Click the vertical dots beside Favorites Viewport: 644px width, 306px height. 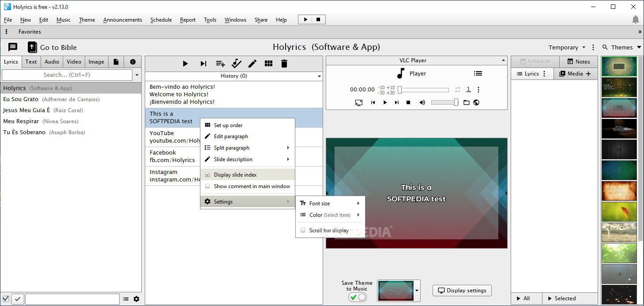tap(6, 32)
